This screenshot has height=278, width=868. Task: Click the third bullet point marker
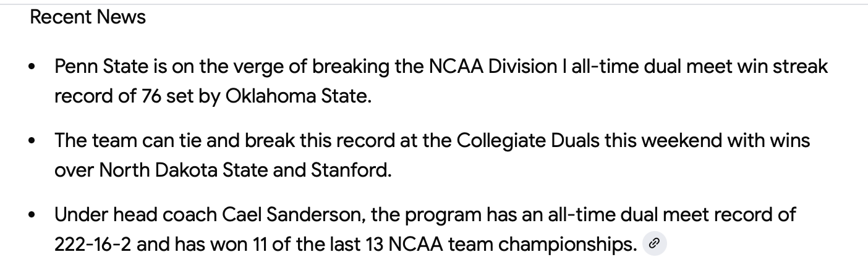pyautogui.click(x=32, y=215)
